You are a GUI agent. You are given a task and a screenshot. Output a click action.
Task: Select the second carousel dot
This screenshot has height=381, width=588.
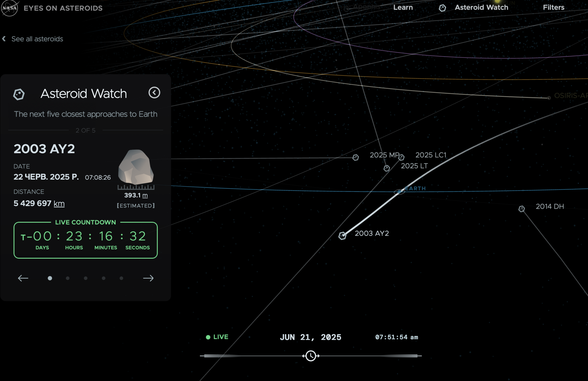[x=68, y=278]
